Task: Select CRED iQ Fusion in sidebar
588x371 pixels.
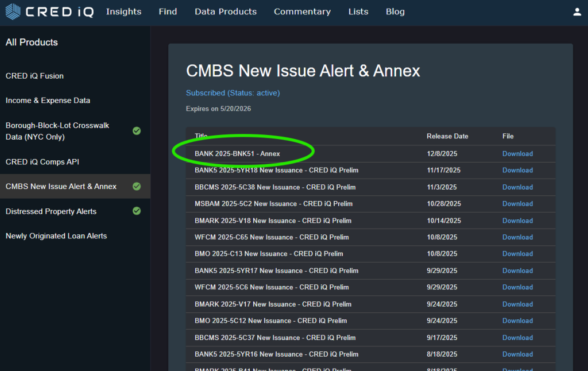Action: [x=34, y=76]
